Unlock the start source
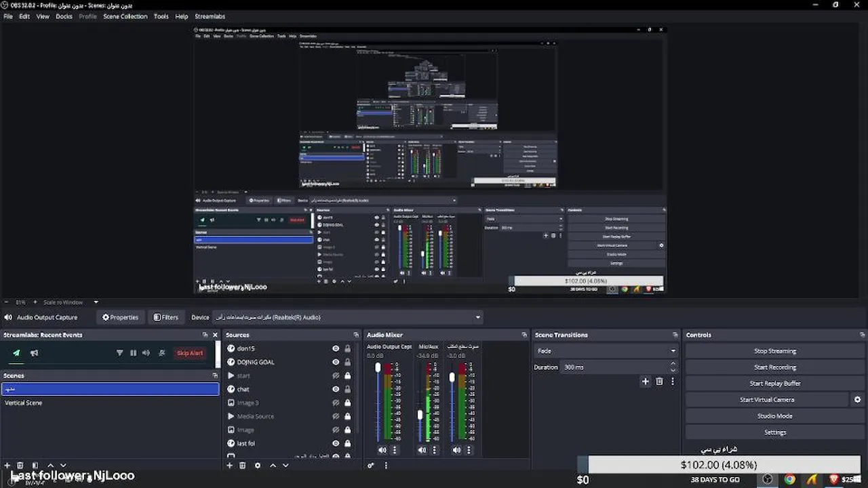The width and height of the screenshot is (868, 488). click(x=348, y=375)
